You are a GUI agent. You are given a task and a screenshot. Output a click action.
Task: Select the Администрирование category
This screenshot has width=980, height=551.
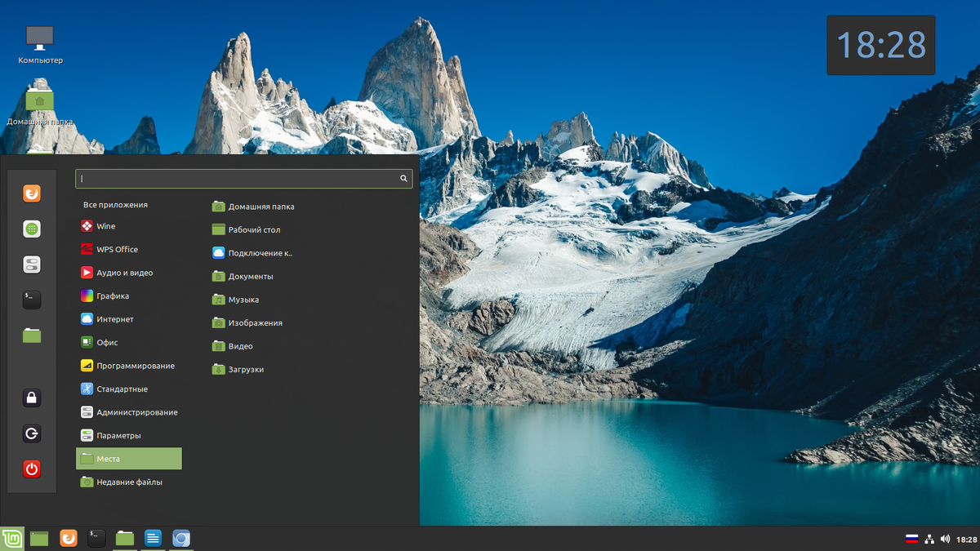coord(129,412)
